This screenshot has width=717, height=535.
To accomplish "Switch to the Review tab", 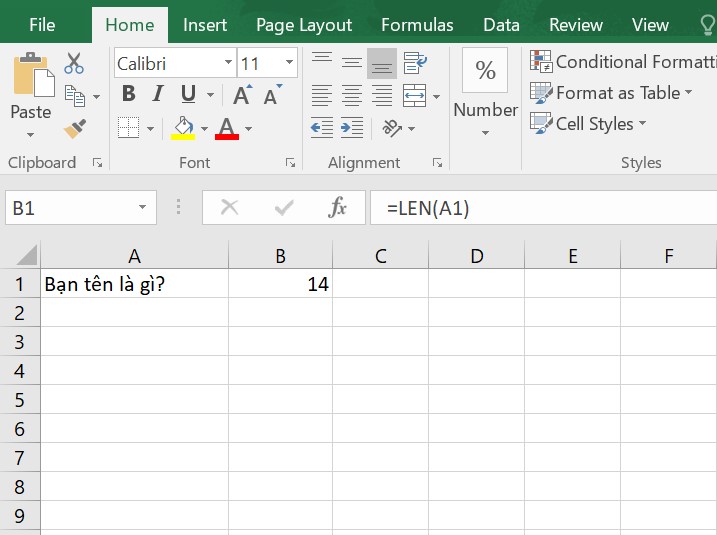I will click(576, 25).
